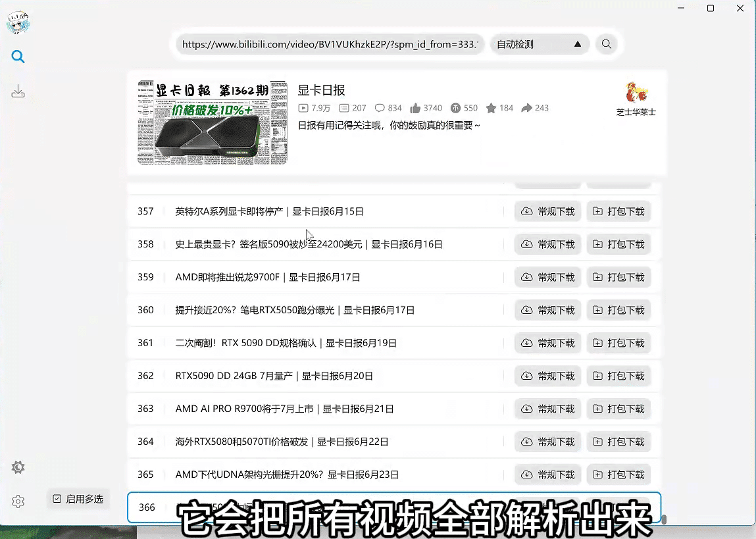Click the share arrow icon 243
This screenshot has height=539, width=756.
(526, 108)
